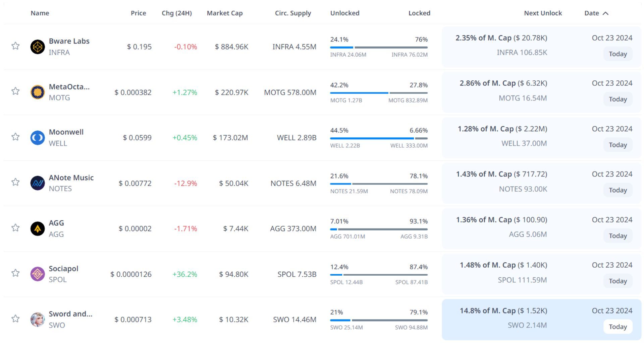Click the Next Unlock column header

point(543,13)
